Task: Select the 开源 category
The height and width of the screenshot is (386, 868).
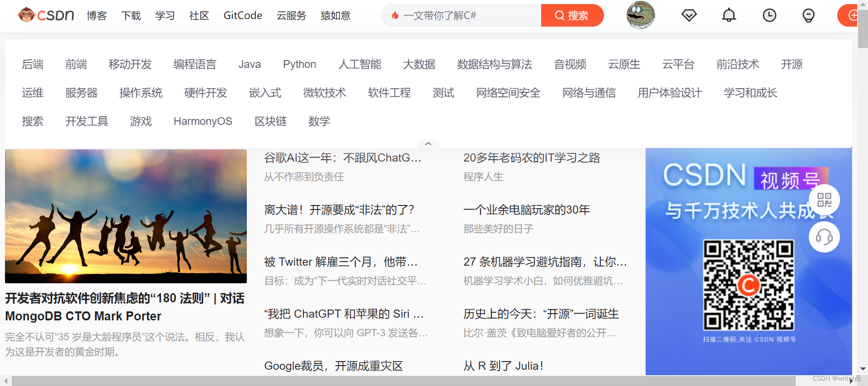Action: tap(792, 64)
